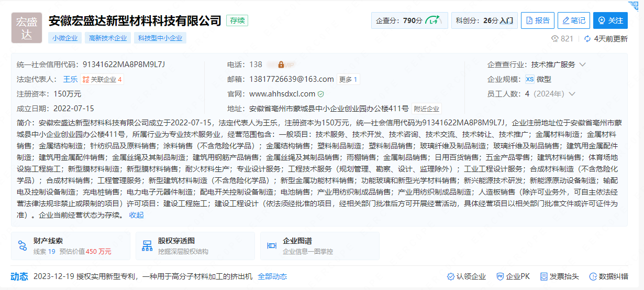The width and height of the screenshot is (644, 290).
Task: Click the lock icon next to phone number
Action: click(x=281, y=65)
